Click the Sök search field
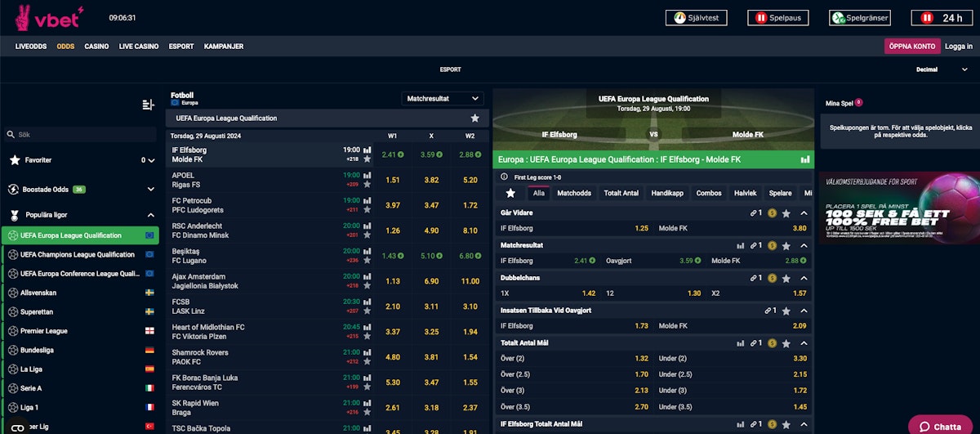 click(82, 134)
